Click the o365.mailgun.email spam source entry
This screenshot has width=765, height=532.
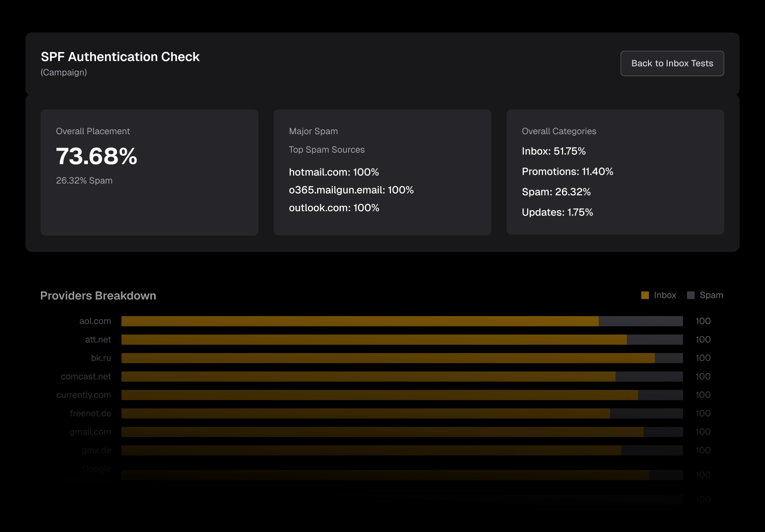[351, 190]
